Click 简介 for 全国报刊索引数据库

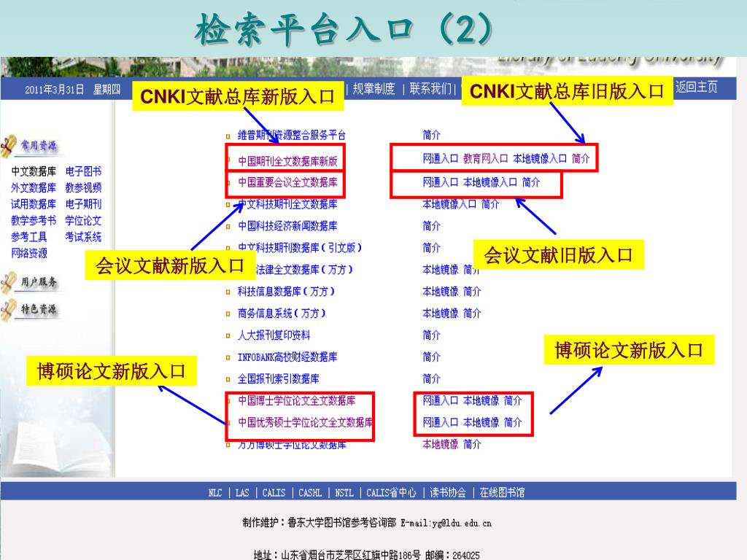click(x=432, y=379)
